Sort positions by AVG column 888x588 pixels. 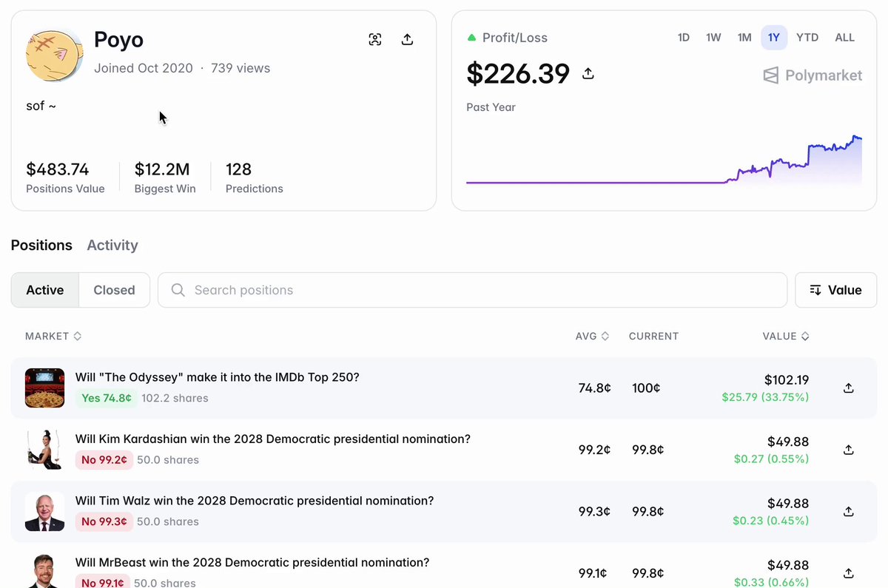pyautogui.click(x=592, y=336)
